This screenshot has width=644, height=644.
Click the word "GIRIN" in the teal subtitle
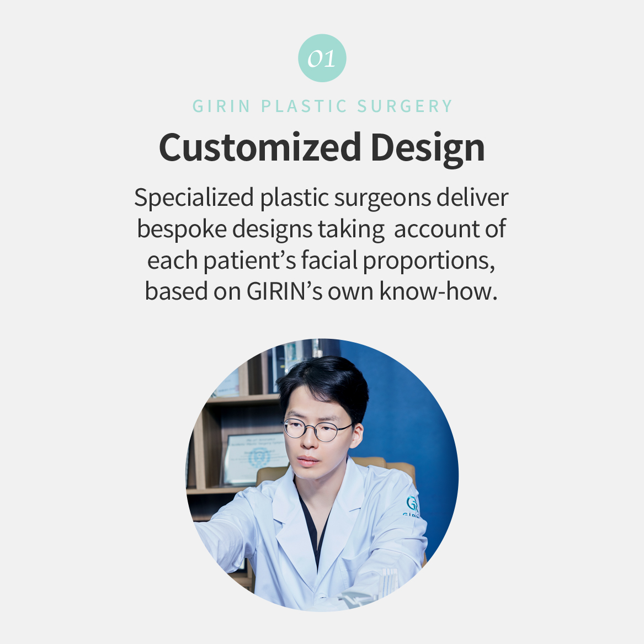click(x=221, y=106)
